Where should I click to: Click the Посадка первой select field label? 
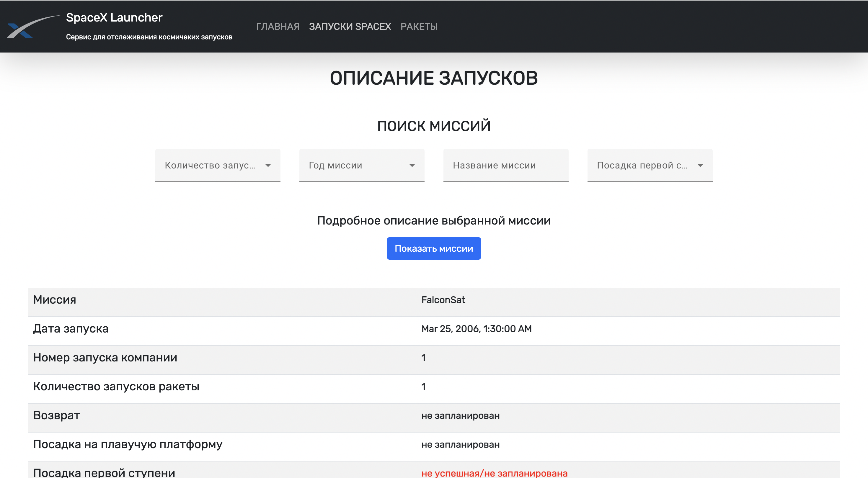click(x=642, y=166)
